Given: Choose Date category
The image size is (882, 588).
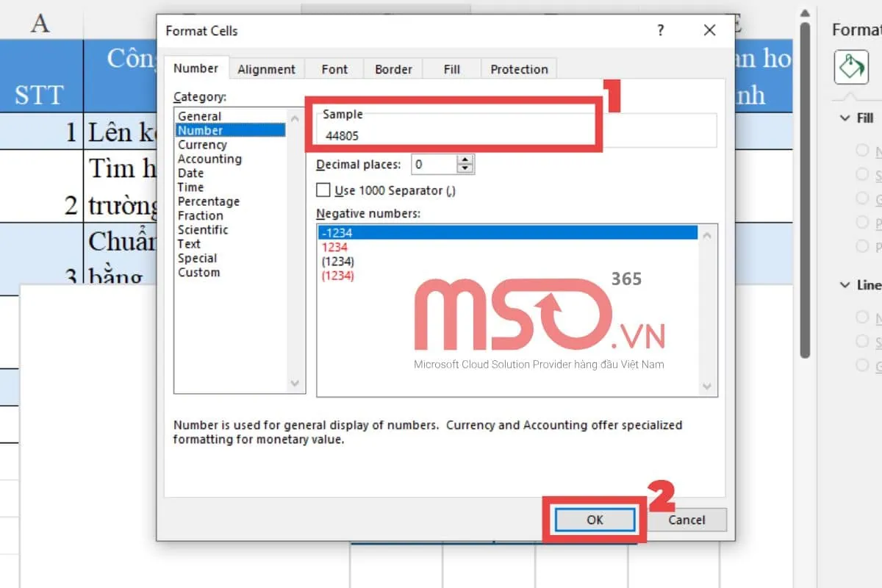Looking at the screenshot, I should [190, 173].
